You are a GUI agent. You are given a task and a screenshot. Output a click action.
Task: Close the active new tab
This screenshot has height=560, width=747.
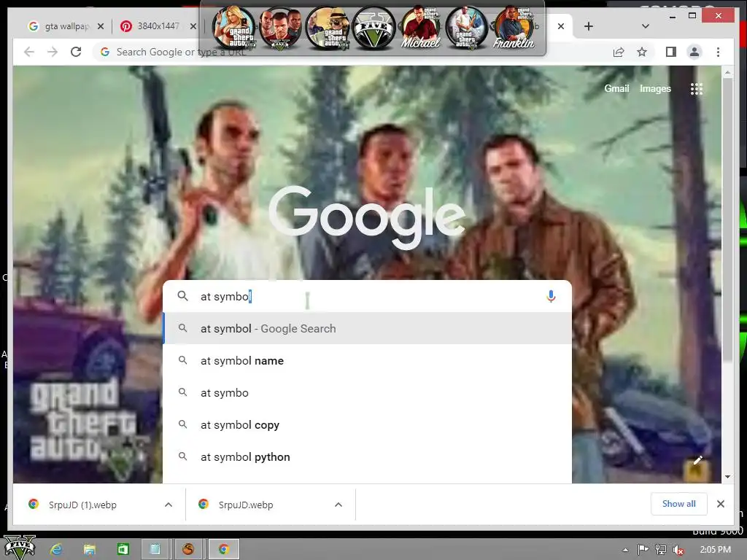point(561,26)
